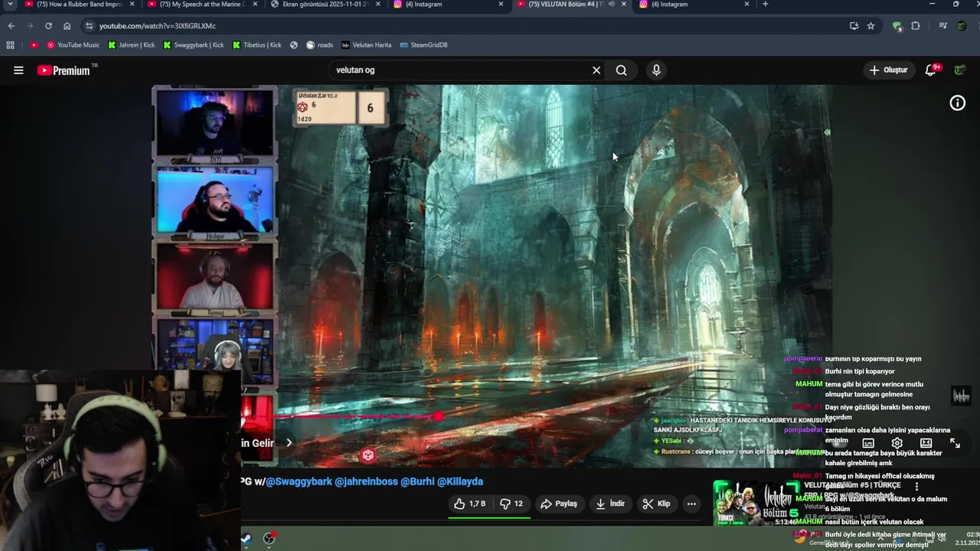Open more actions three-dot menu under video
Screen dimensions: 980x551
[x=691, y=504]
